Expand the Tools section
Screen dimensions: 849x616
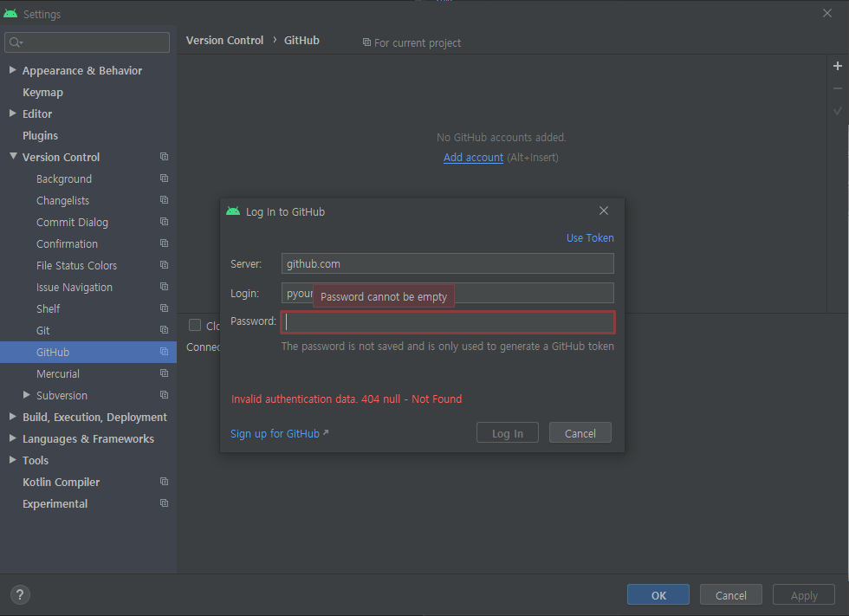point(12,459)
